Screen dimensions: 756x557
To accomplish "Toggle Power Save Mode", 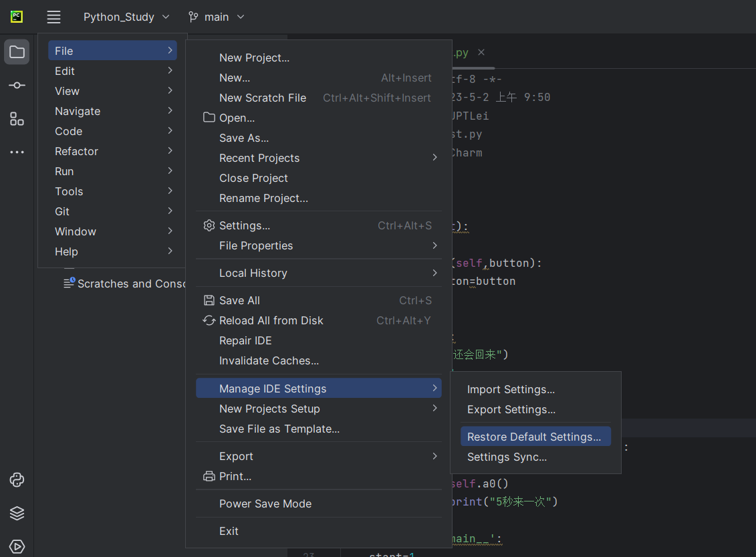I will coord(319,504).
